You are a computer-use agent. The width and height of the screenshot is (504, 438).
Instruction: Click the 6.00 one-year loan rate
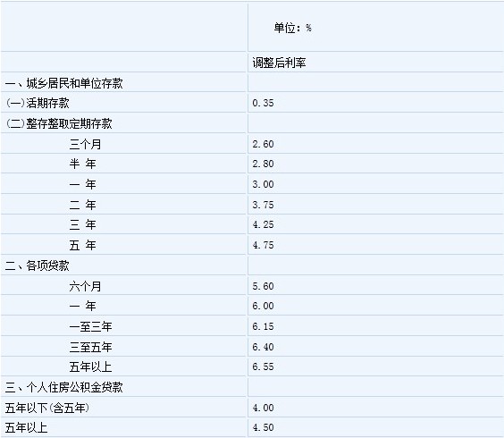263,306
